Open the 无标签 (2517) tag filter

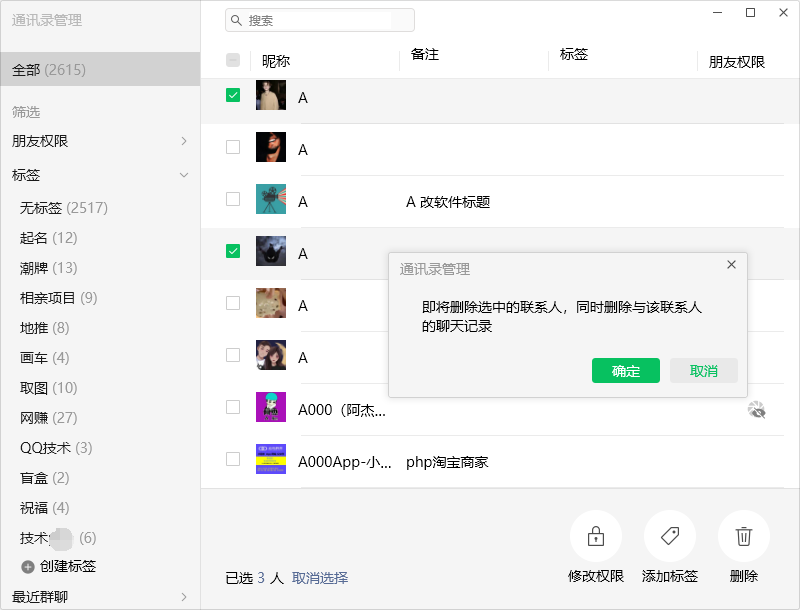click(64, 208)
